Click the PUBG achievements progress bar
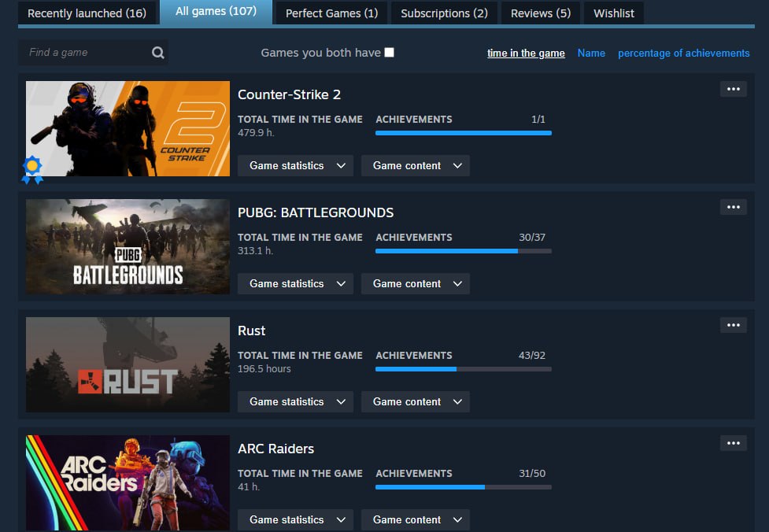Image resolution: width=769 pixels, height=532 pixels. 464,251
